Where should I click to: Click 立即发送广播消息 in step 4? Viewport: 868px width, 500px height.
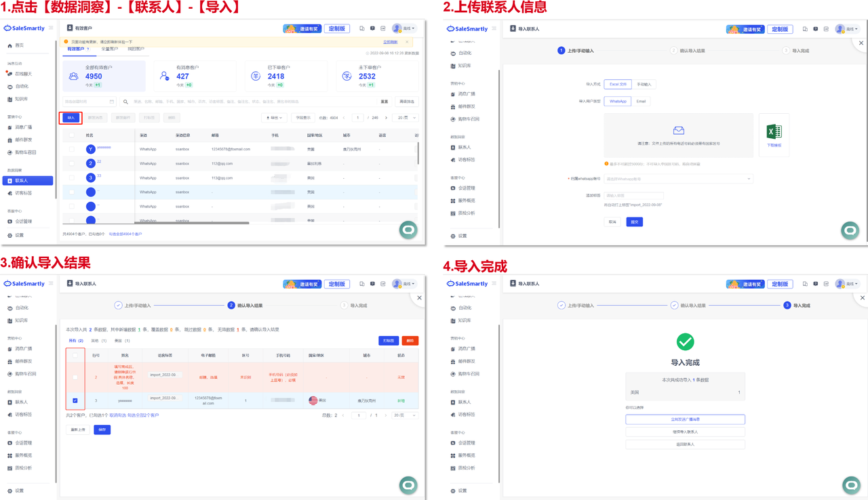click(685, 419)
